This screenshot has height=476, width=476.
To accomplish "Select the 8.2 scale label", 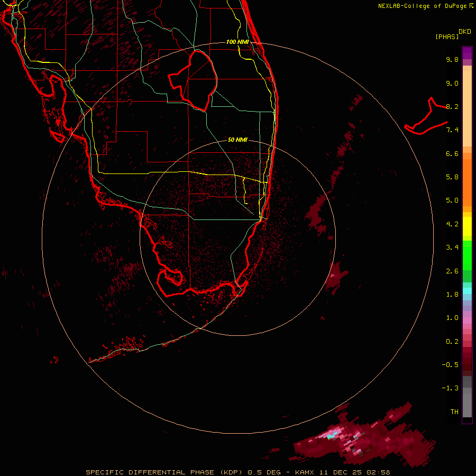I will click(452, 106).
